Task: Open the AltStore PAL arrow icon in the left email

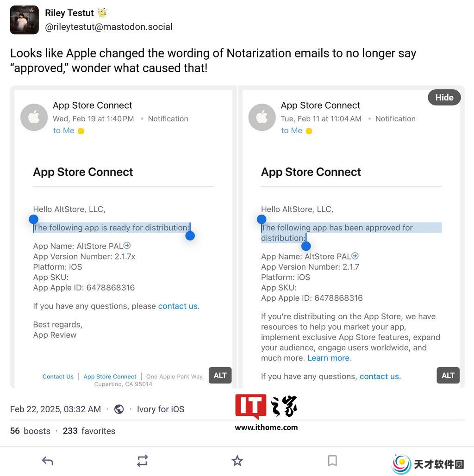Action: click(127, 245)
